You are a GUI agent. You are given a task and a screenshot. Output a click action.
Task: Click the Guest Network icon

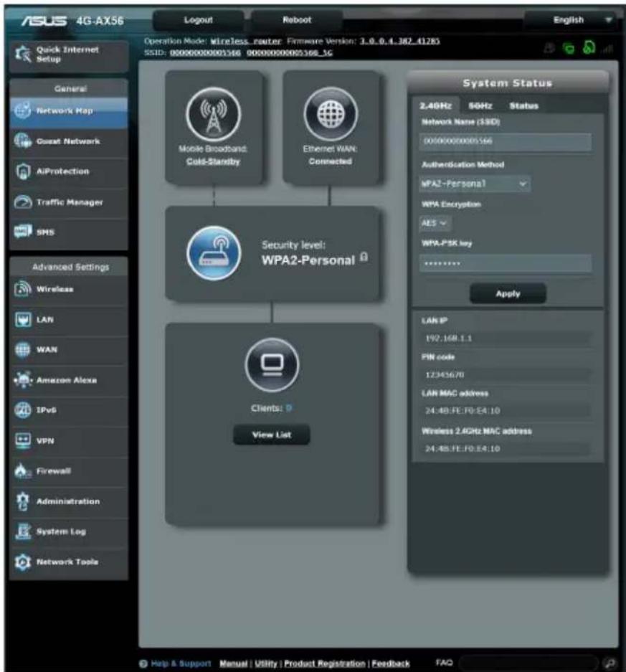point(23,141)
